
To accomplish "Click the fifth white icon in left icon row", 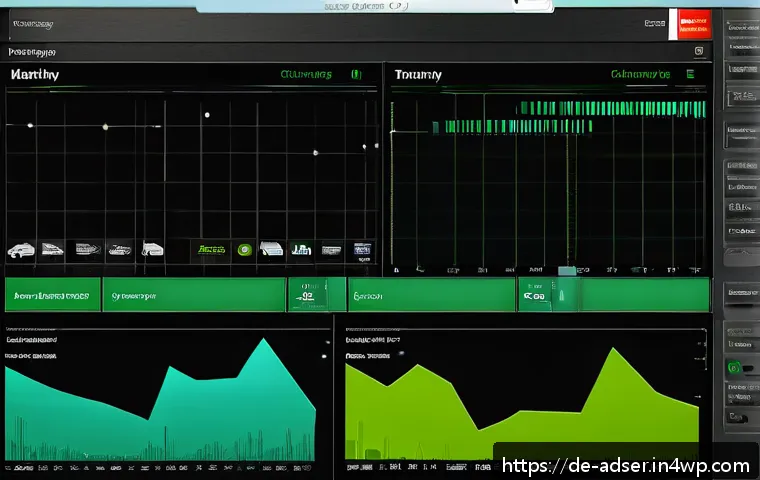I will (x=152, y=249).
